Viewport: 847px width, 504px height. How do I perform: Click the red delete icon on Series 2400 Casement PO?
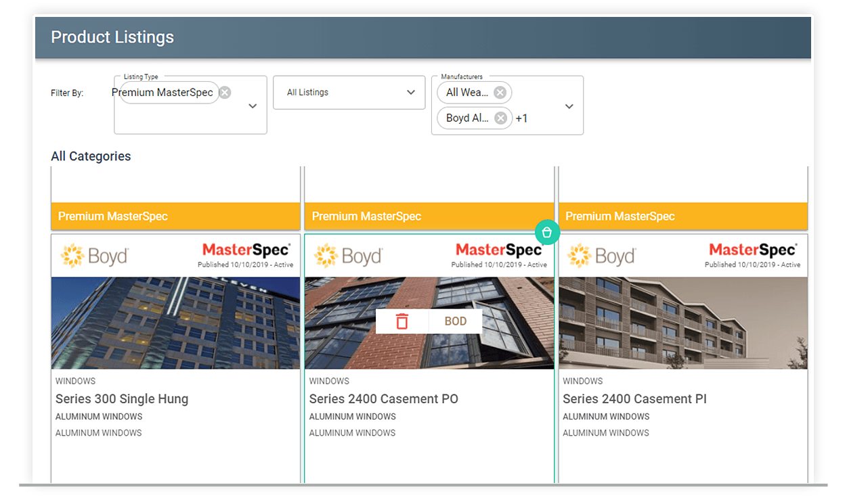[x=403, y=321]
